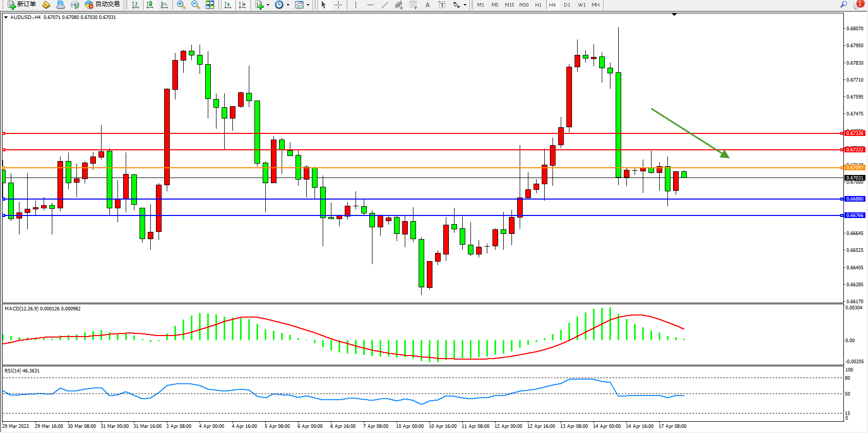Select the crosshair tool
This screenshot has height=433, width=868.
[338, 5]
